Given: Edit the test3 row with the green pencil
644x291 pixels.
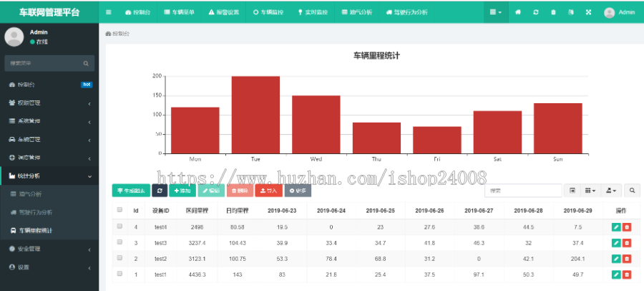Looking at the screenshot, I should (x=616, y=243).
